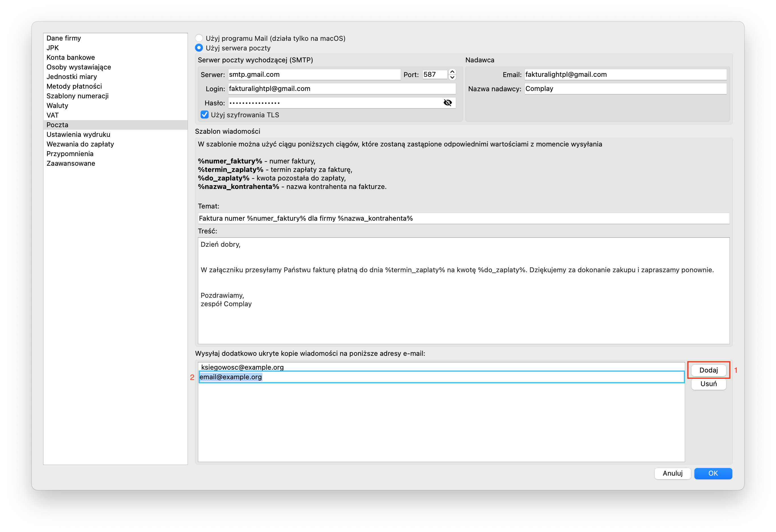
Task: Click the sender Email input field
Action: [x=626, y=75]
